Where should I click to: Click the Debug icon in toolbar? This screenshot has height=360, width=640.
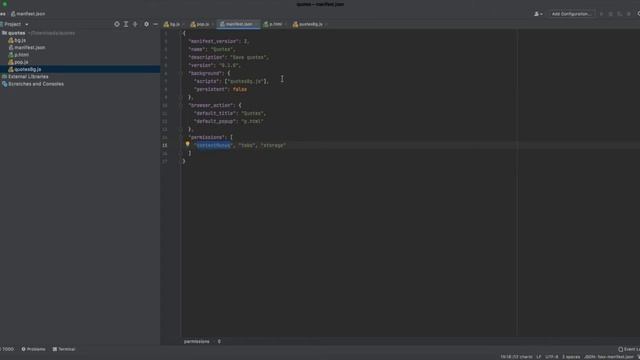coord(610,14)
